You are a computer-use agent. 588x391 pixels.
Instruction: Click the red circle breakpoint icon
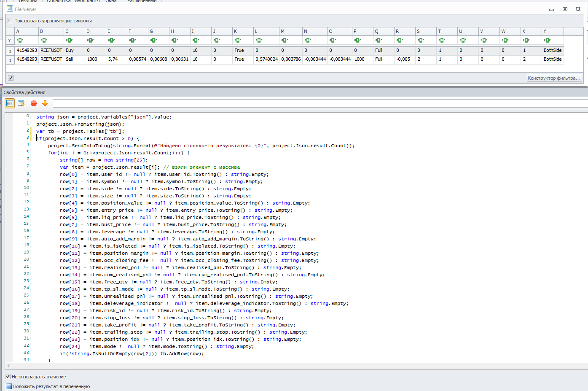[x=34, y=103]
